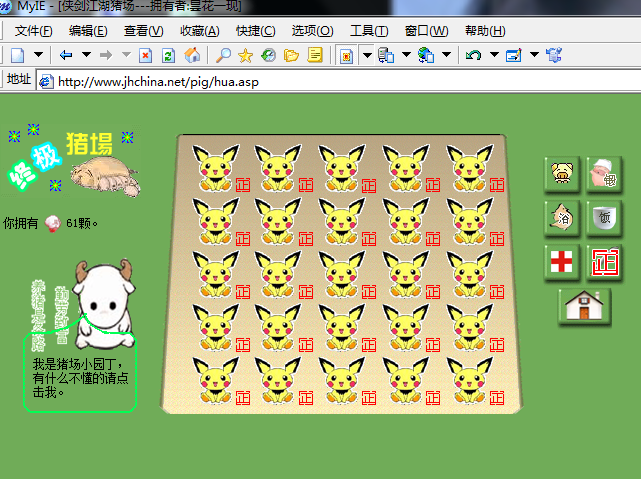
Task: Bathe pigs with the 浴 button
Action: point(562,217)
